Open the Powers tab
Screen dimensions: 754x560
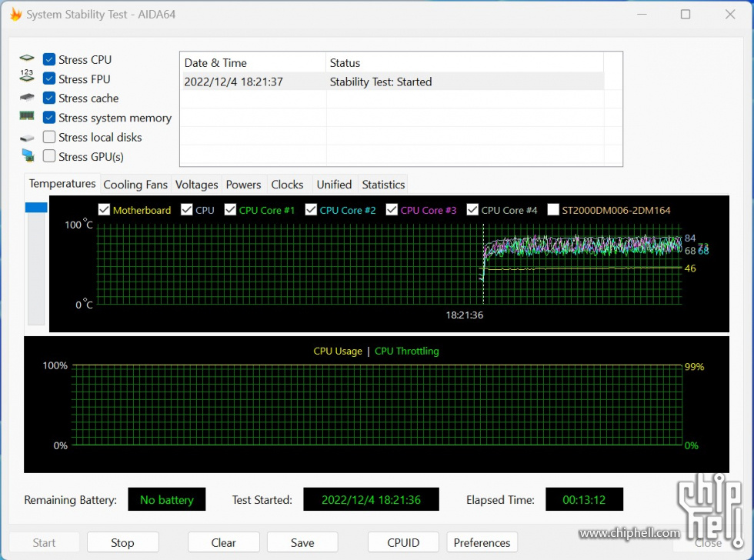pyautogui.click(x=243, y=185)
